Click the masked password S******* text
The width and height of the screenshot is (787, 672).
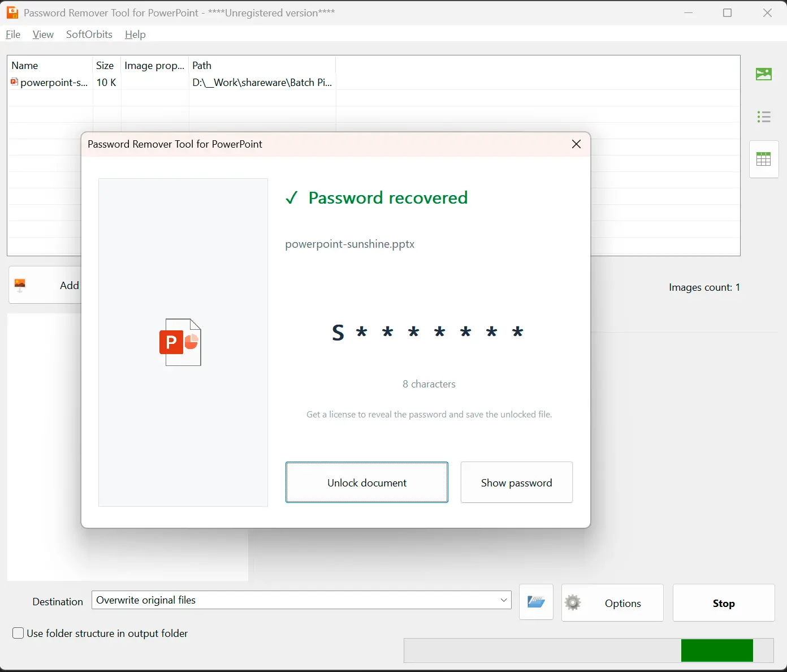point(428,332)
